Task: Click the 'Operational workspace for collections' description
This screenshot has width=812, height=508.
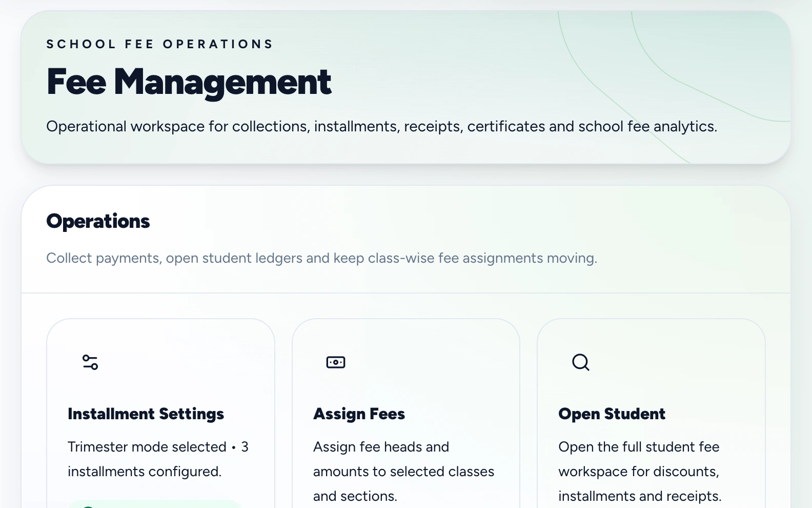Action: 382,126
